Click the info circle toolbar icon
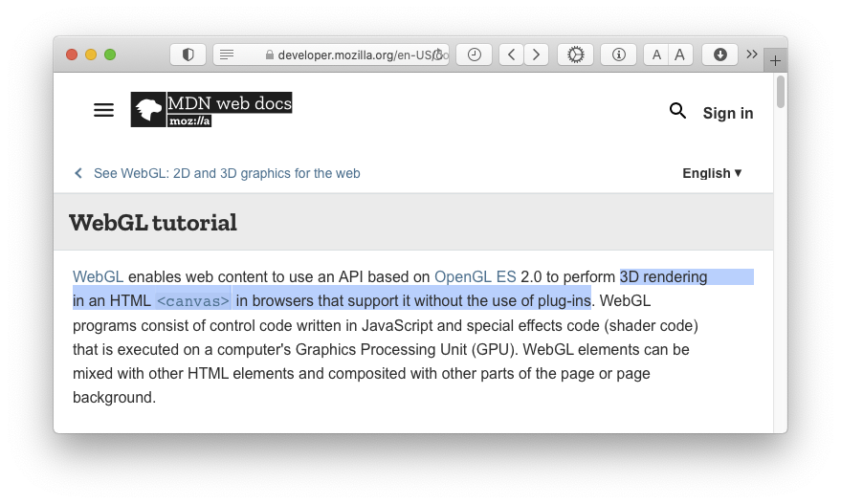This screenshot has height=504, width=841. tap(618, 55)
